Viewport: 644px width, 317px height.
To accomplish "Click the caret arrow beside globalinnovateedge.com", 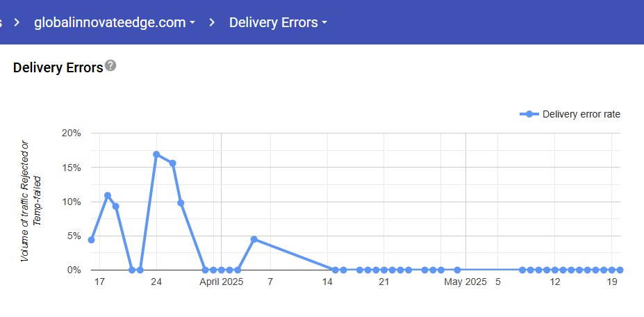I will [x=192, y=23].
